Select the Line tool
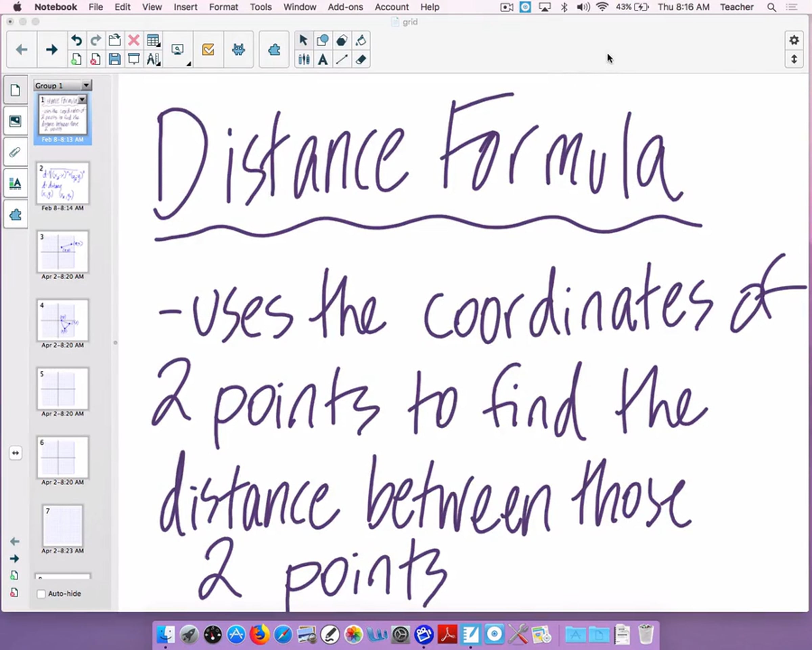The height and width of the screenshot is (650, 812). 342,60
